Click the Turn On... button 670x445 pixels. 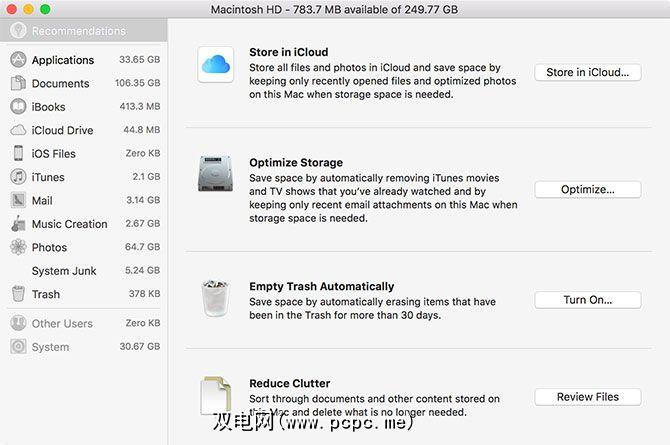[x=588, y=300]
